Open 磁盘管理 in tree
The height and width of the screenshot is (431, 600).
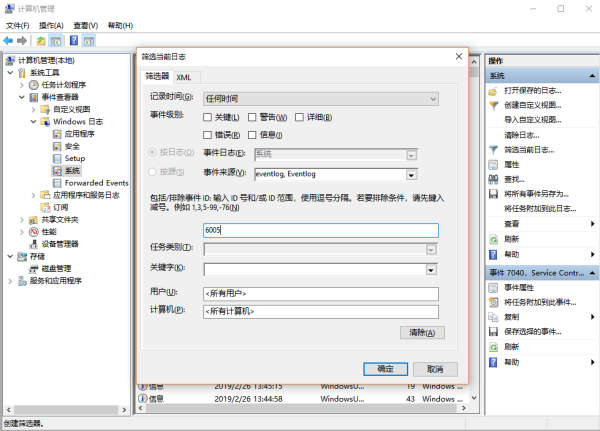(x=56, y=268)
